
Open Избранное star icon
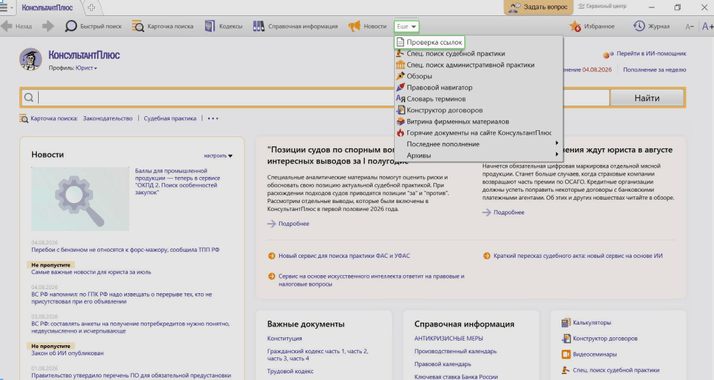pyautogui.click(x=592, y=26)
